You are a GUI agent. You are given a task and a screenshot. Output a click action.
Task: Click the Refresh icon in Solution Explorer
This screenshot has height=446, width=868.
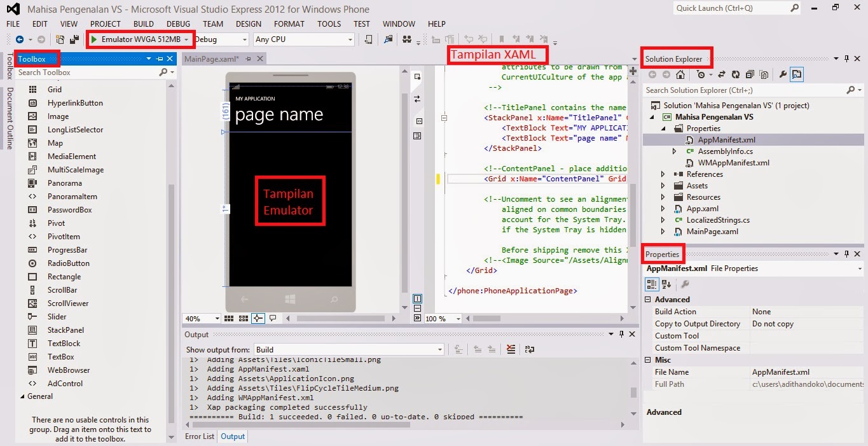736,74
